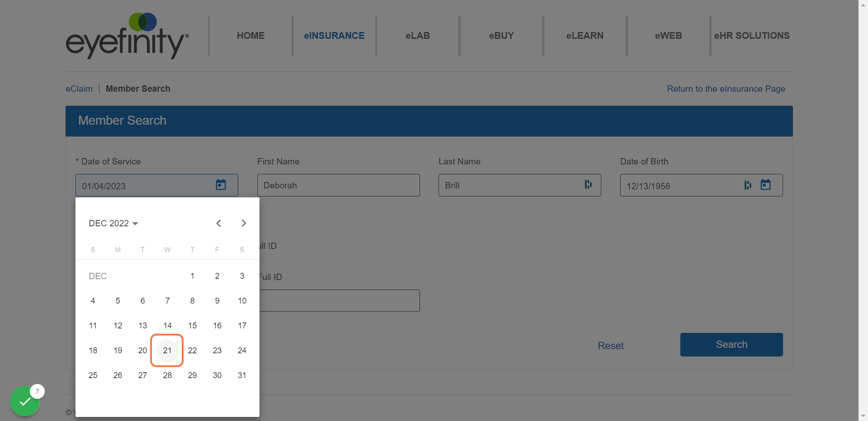Select December 19 in the calendar
This screenshot has height=421, width=868.
118,351
